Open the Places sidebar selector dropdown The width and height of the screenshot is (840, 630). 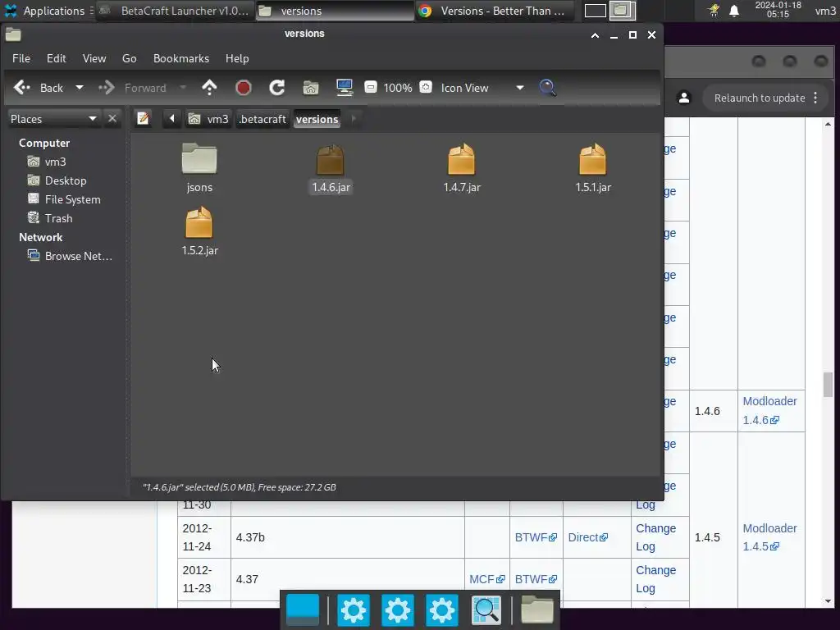coord(53,119)
